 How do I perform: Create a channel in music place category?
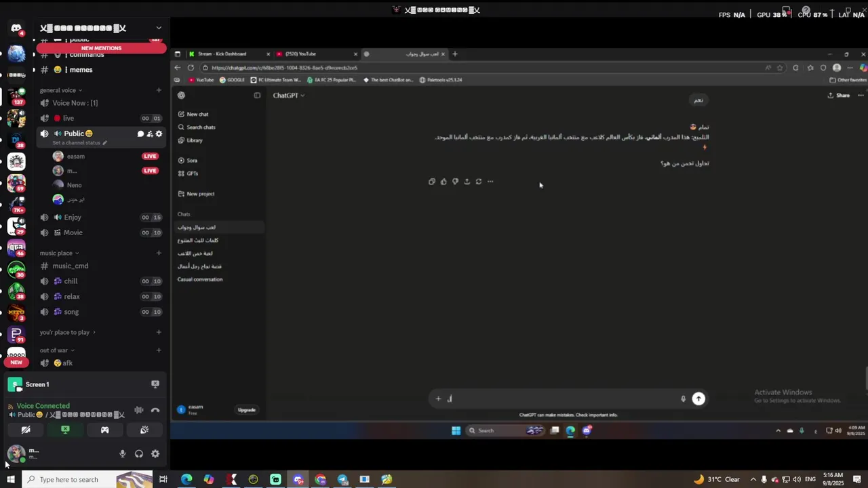point(159,253)
